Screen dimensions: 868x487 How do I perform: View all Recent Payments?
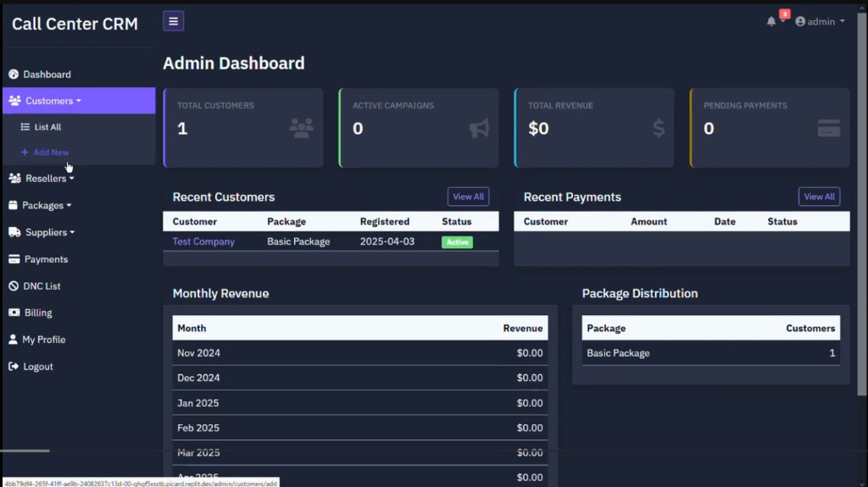click(819, 196)
